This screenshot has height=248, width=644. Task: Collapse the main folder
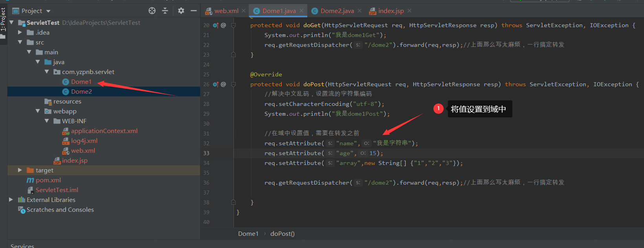point(29,52)
